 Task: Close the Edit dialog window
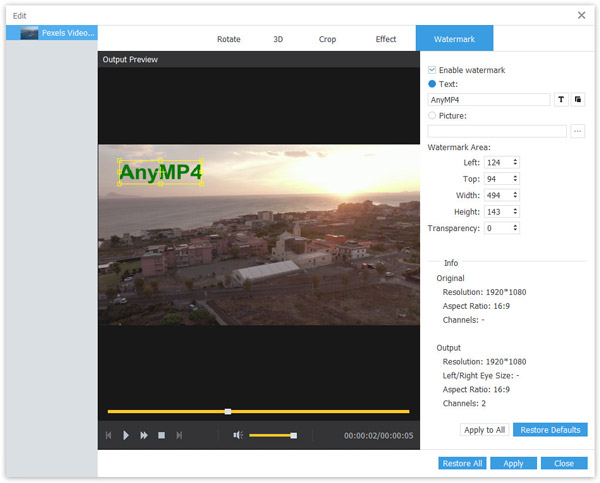point(581,15)
